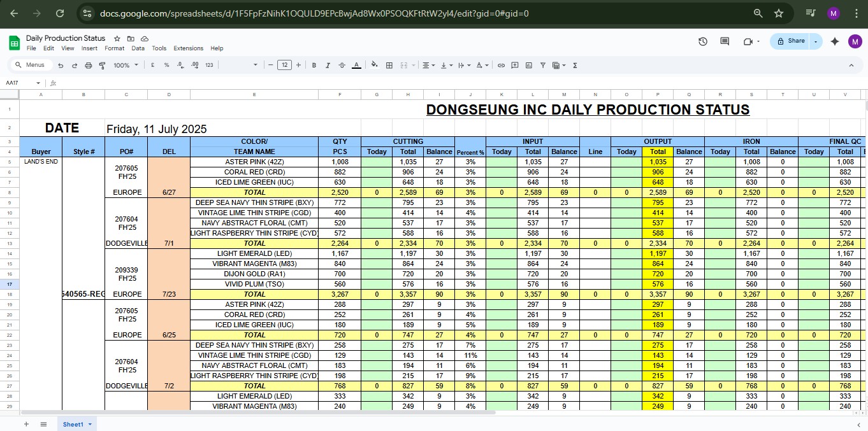
Task: Open the fill color bucket tool
Action: (x=374, y=65)
